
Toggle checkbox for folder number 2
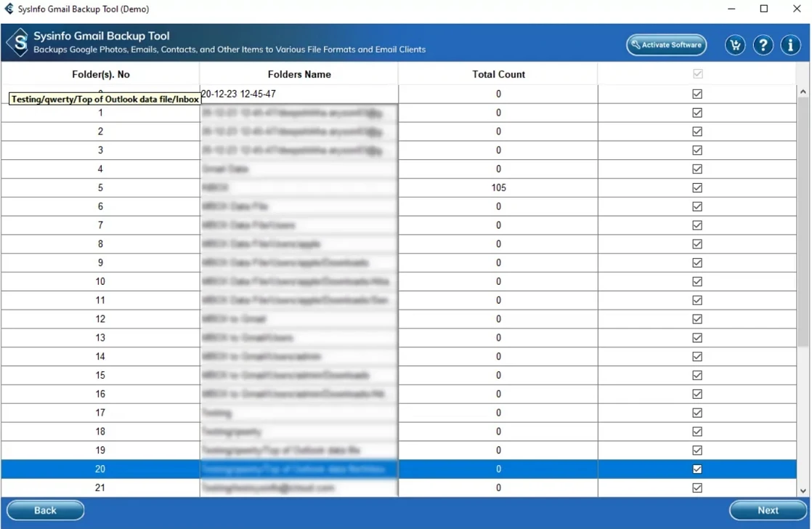pos(697,131)
